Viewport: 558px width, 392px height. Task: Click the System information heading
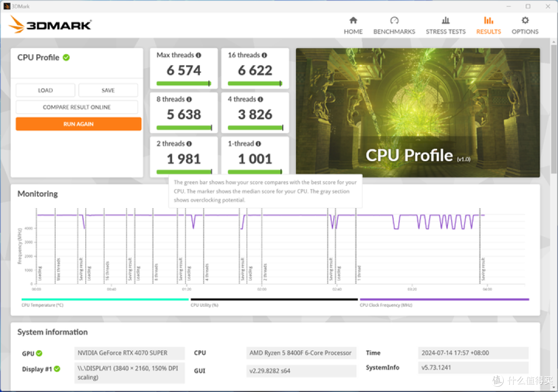pyautogui.click(x=52, y=332)
